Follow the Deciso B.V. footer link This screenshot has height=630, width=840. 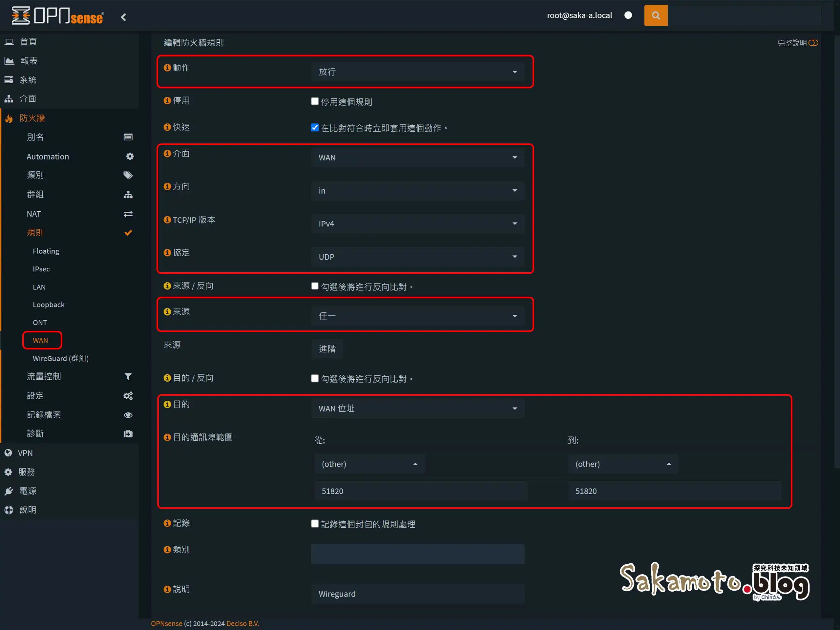[x=243, y=623]
